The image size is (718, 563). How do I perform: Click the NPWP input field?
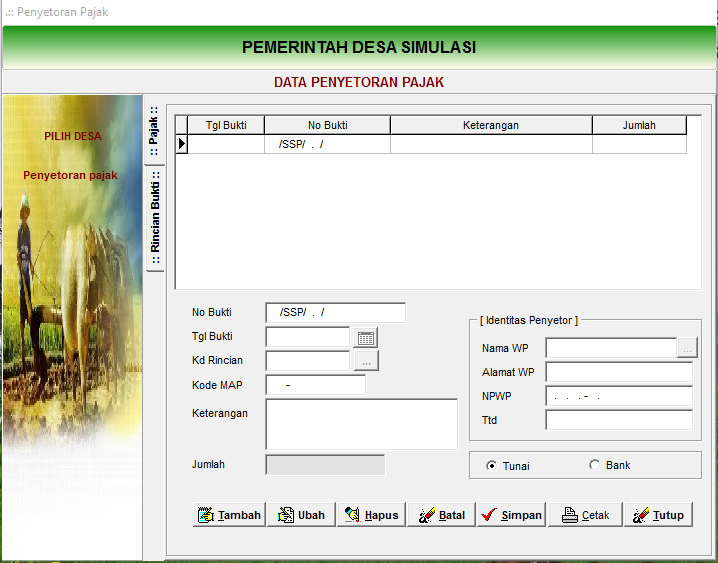pos(618,396)
